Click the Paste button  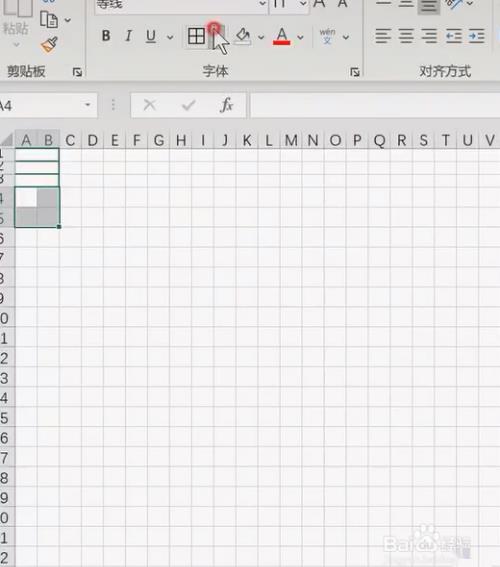click(16, 22)
